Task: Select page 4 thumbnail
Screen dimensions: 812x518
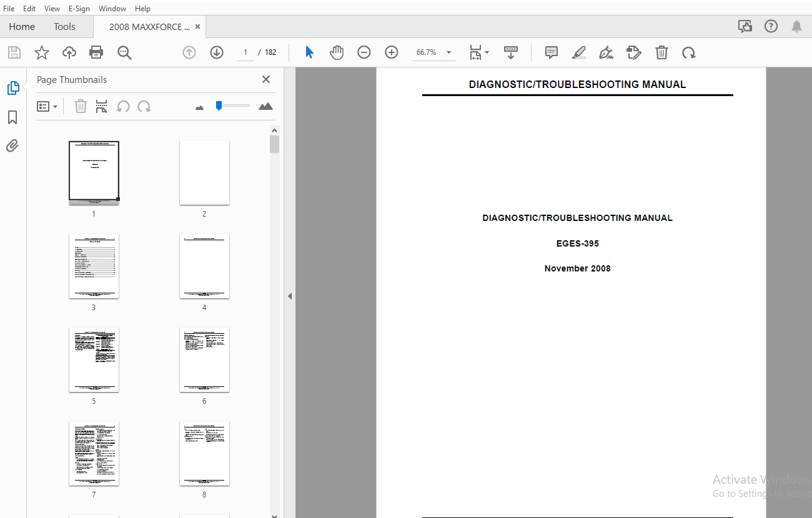Action: point(204,266)
